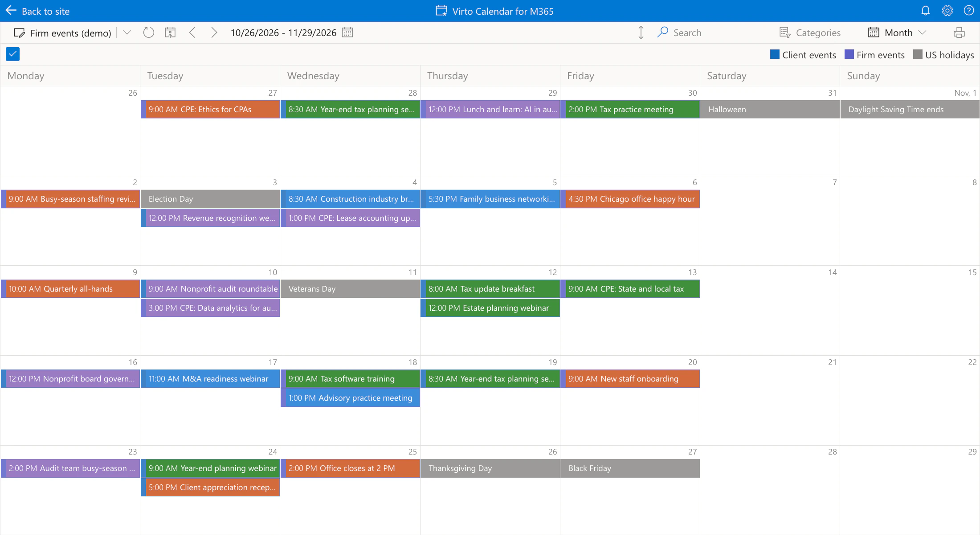Click the vertical expand arrows icon
Image resolution: width=980 pixels, height=536 pixels.
point(641,32)
